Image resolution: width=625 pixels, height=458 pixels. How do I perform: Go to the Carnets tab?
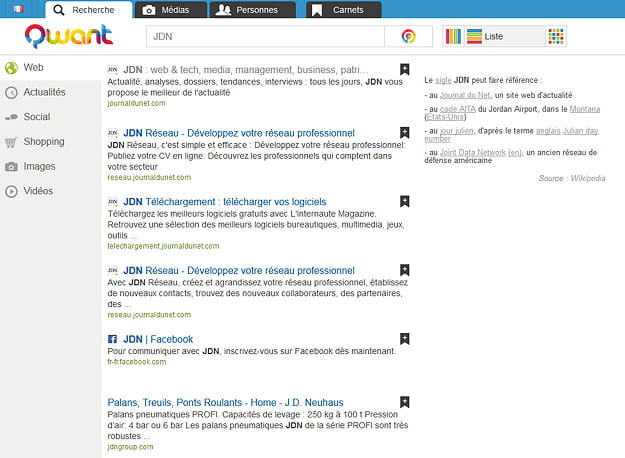(x=344, y=10)
